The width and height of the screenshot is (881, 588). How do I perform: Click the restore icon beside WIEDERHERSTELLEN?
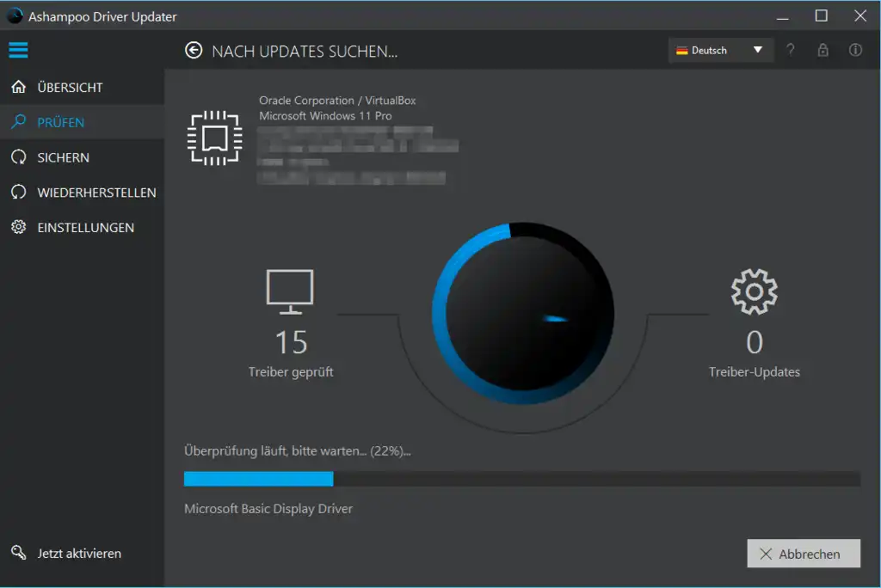click(19, 192)
